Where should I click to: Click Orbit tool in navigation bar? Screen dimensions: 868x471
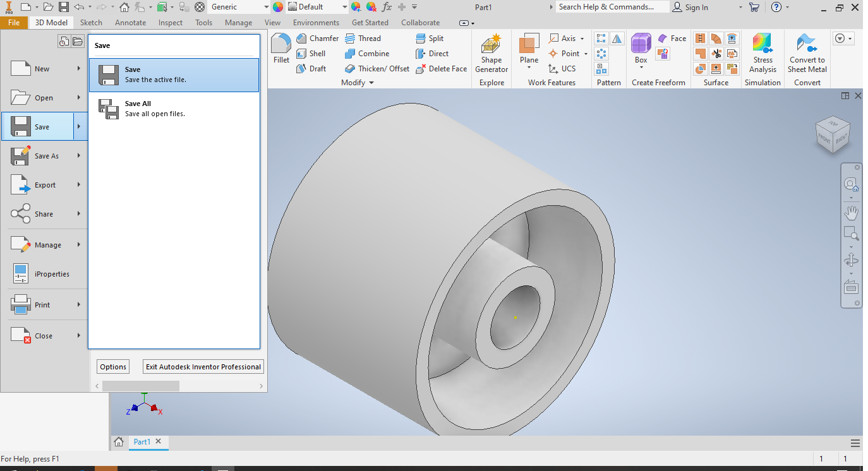point(851,260)
